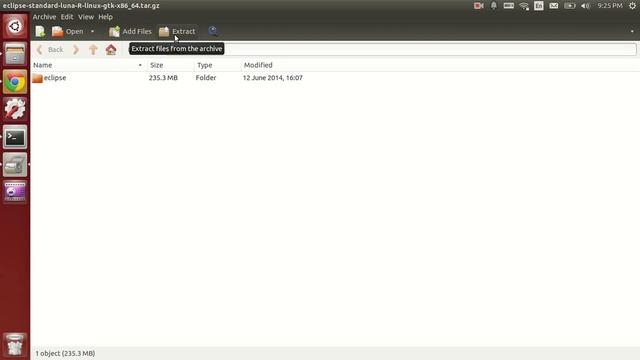The image size is (640, 360).
Task: Find files using the search icon
Action: click(x=213, y=31)
